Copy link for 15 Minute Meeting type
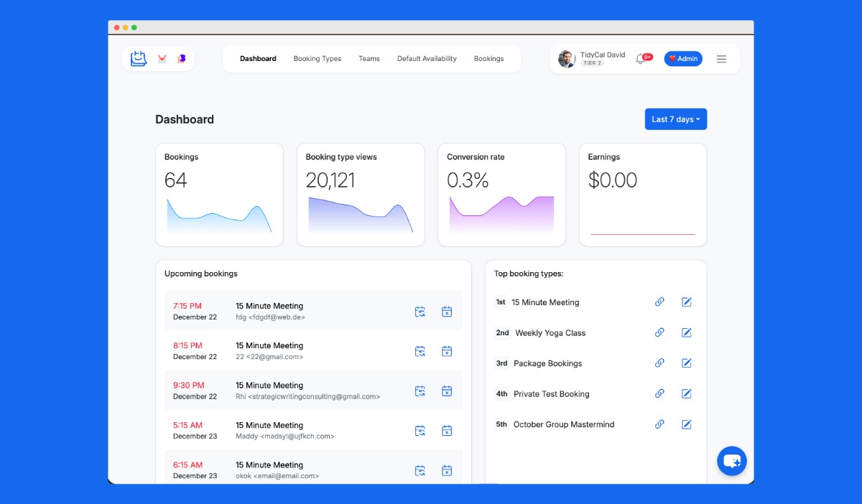The width and height of the screenshot is (862, 504). tap(659, 302)
